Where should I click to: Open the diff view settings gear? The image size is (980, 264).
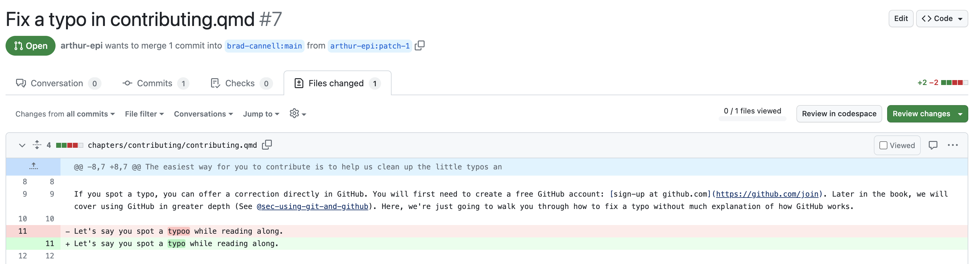(x=297, y=113)
